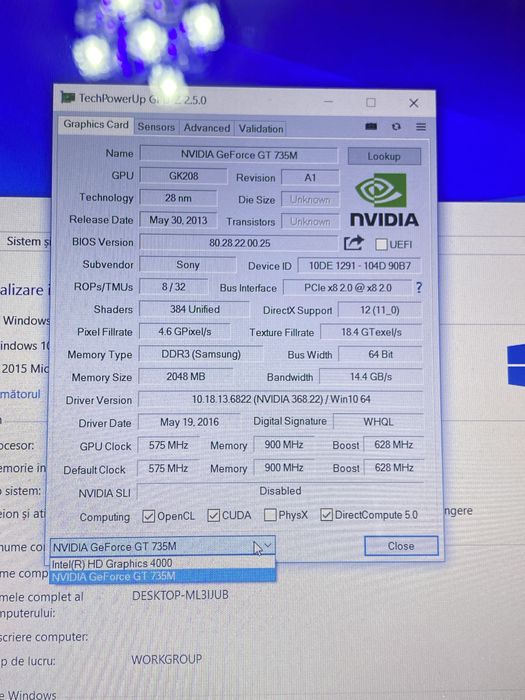
Task: Click the Memory Size field 2048 MB
Action: pyautogui.click(x=186, y=376)
